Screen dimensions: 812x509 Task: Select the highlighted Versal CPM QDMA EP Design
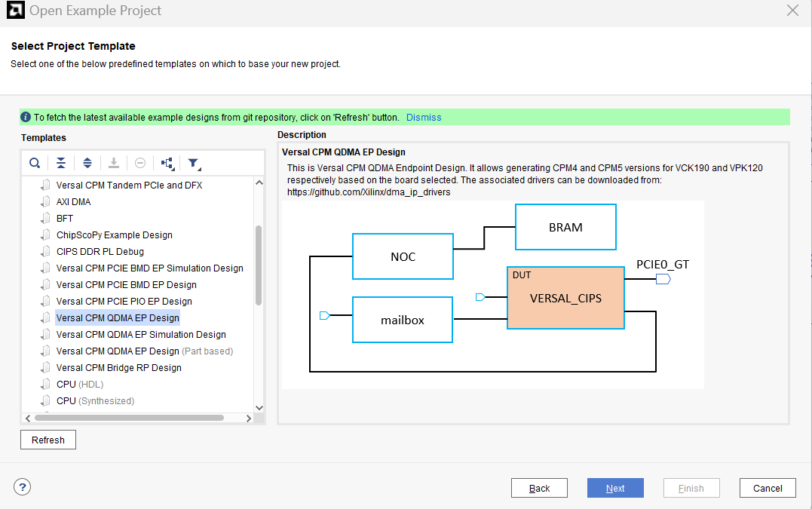pos(118,317)
